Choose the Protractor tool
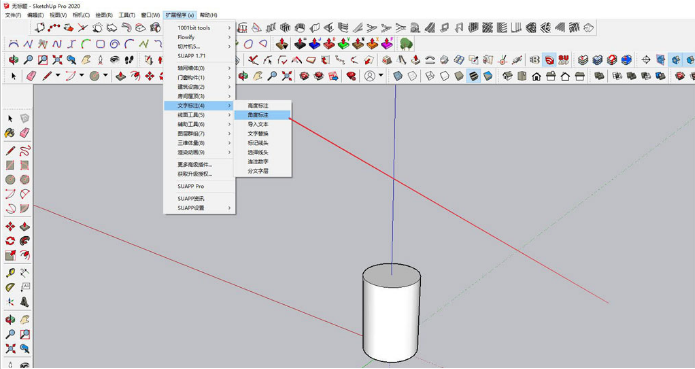695x369 pixels. (10, 287)
